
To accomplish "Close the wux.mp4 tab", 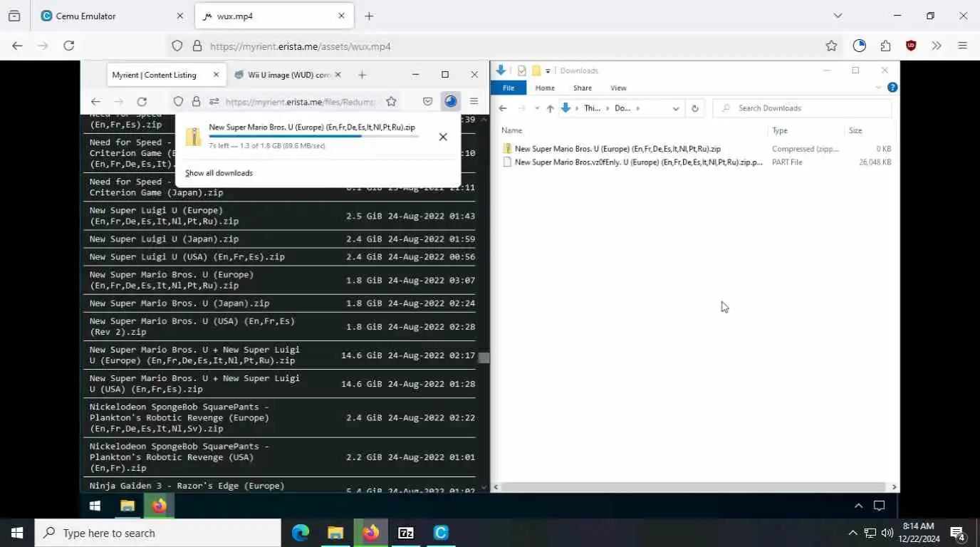I will coord(341,16).
